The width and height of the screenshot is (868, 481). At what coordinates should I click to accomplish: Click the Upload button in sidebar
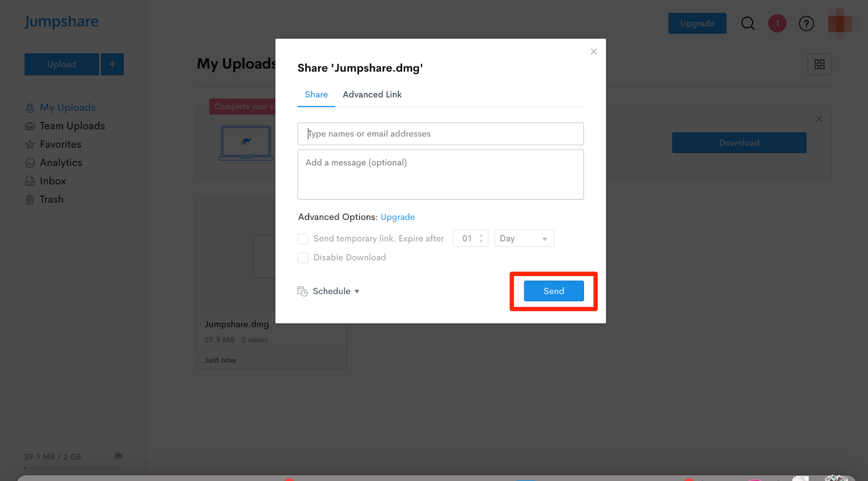click(x=62, y=64)
